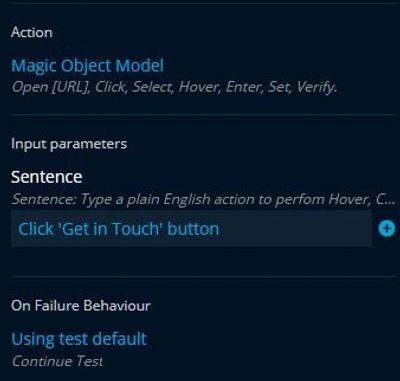Open the Using test default setting

pyautogui.click(x=79, y=339)
